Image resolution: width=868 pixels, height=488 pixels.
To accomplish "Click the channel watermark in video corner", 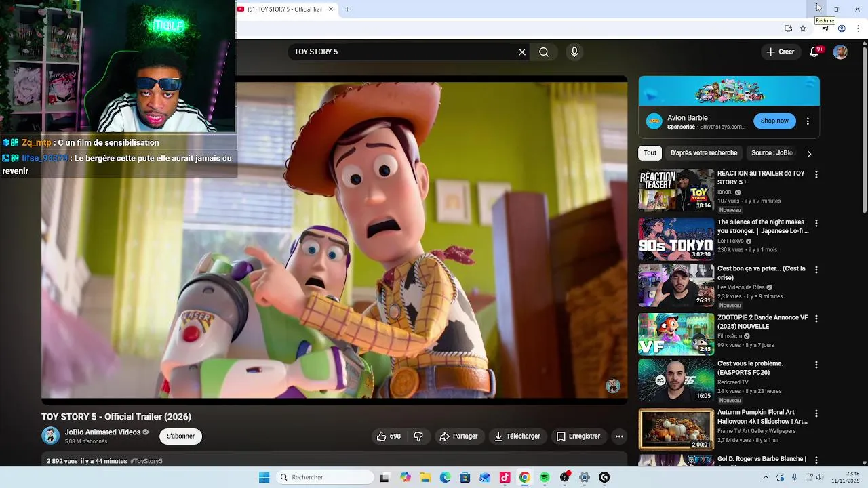I will point(613,386).
